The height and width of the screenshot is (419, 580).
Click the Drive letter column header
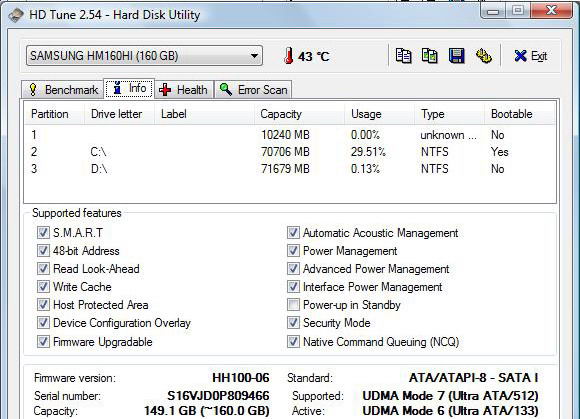coord(118,114)
